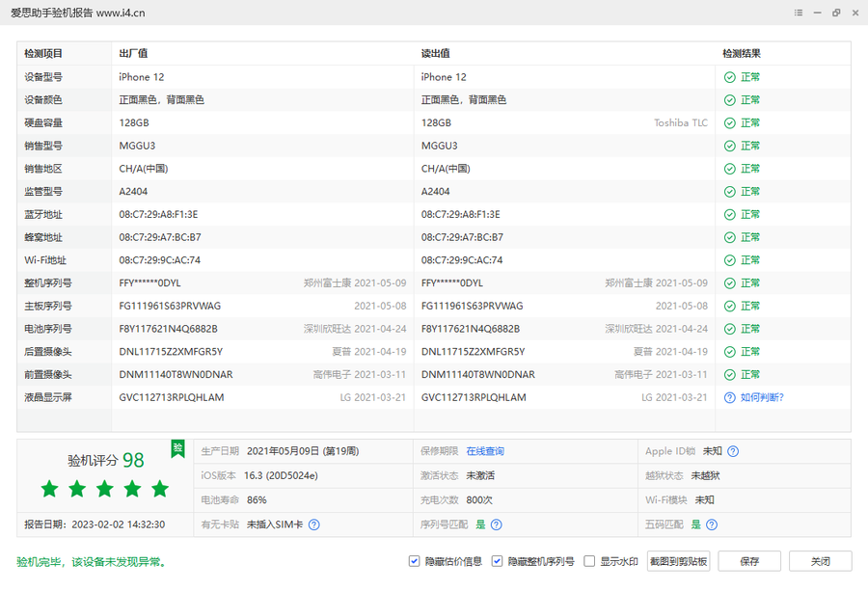The height and width of the screenshot is (591, 868).
Task: Click the help icon beside 未插入SIM卡
Action: click(313, 524)
